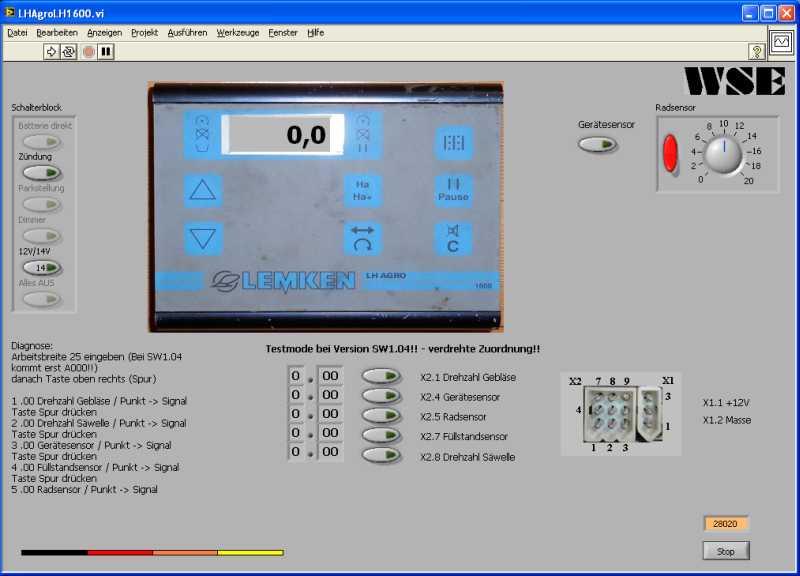Image resolution: width=800 pixels, height=576 pixels.
Task: Open the Fenster menu
Action: (x=283, y=33)
